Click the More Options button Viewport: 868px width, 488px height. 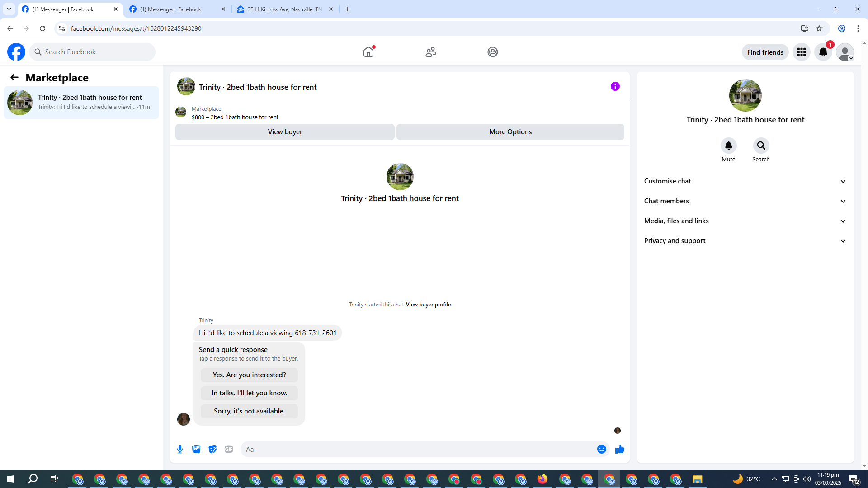click(x=510, y=132)
